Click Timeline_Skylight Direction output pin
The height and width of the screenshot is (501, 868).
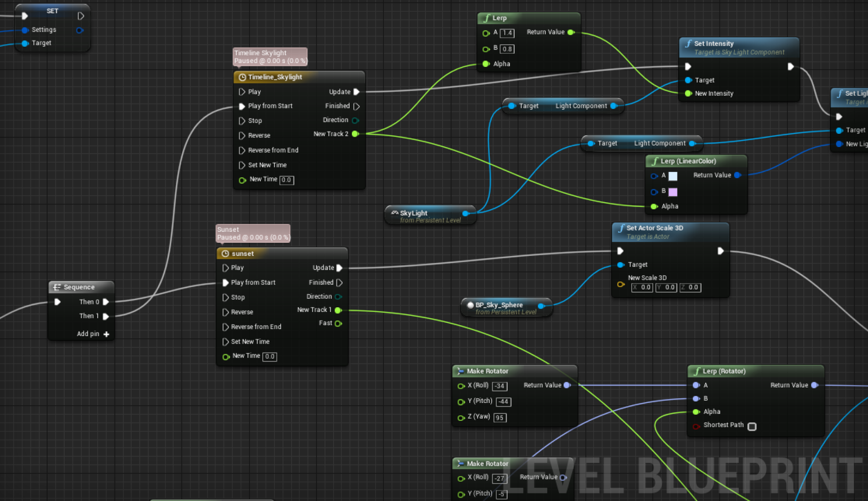[x=355, y=120]
